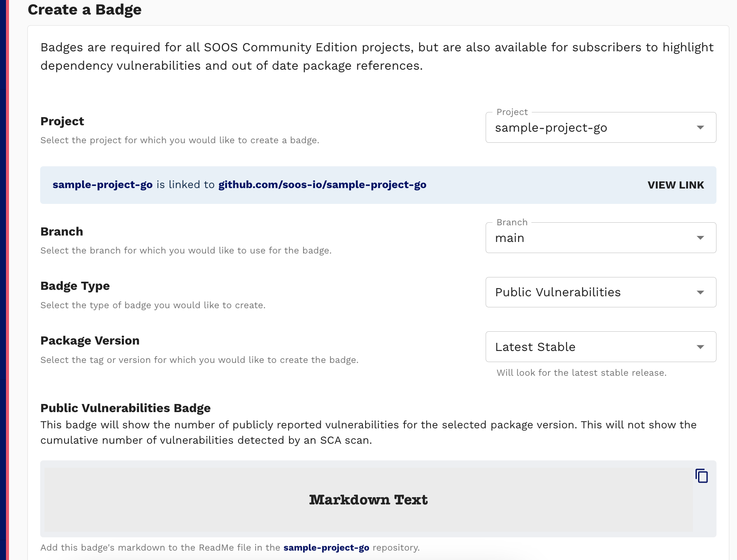Click the Package Version section label
The height and width of the screenshot is (560, 737).
pos(90,340)
